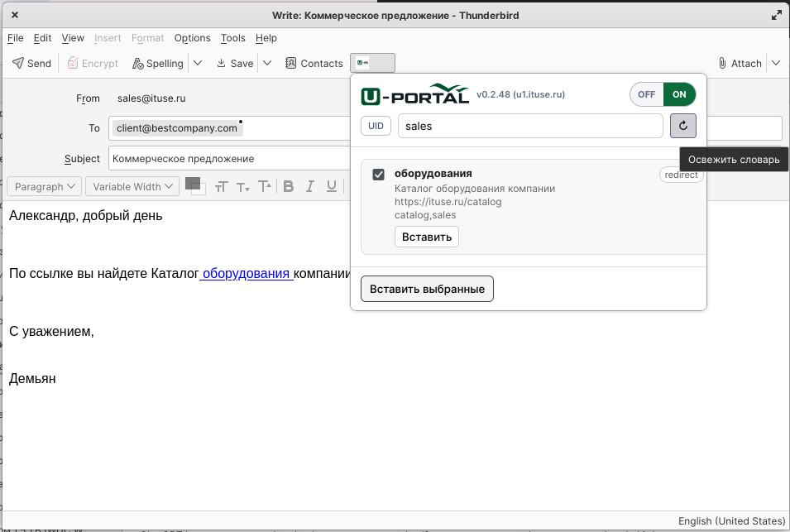Screen dimensions: 790x532
Task: Uncheck the оборудования entry checkbox
Action: pyautogui.click(x=378, y=175)
